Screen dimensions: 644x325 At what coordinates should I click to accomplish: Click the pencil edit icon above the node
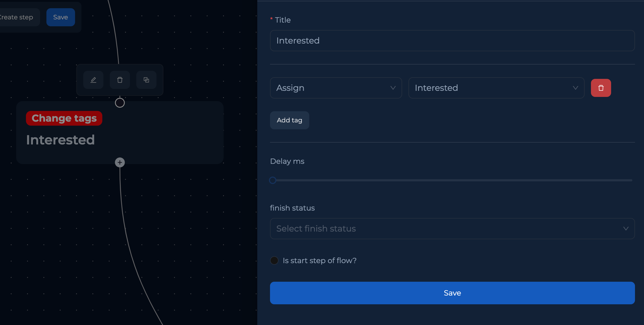93,80
